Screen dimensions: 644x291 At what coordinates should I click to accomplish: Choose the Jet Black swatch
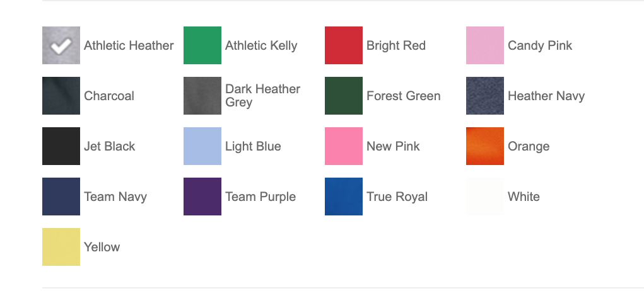[x=61, y=146]
